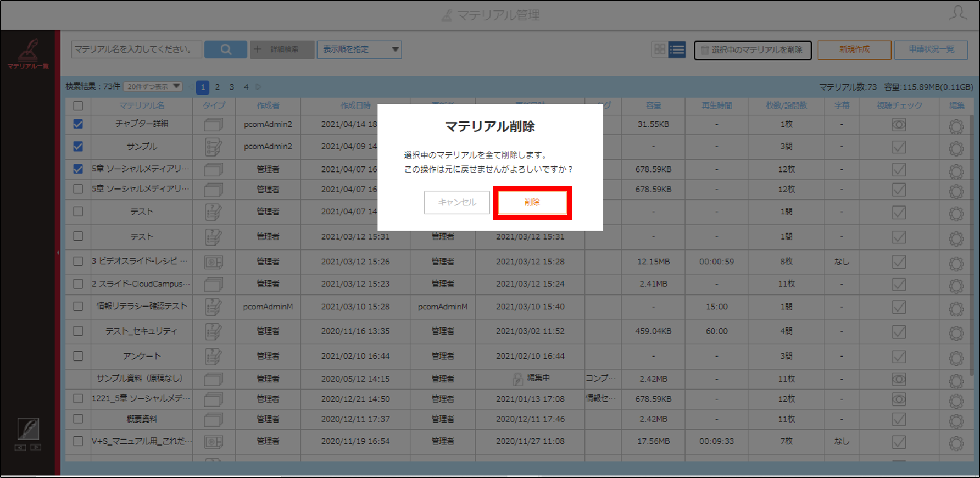Toggle the select-all header checkbox
Screen dimensions: 980x478
[78, 106]
